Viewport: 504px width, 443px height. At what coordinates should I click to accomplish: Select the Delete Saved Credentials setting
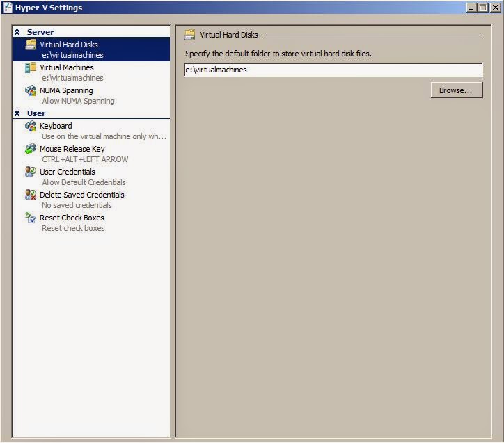pyautogui.click(x=91, y=200)
